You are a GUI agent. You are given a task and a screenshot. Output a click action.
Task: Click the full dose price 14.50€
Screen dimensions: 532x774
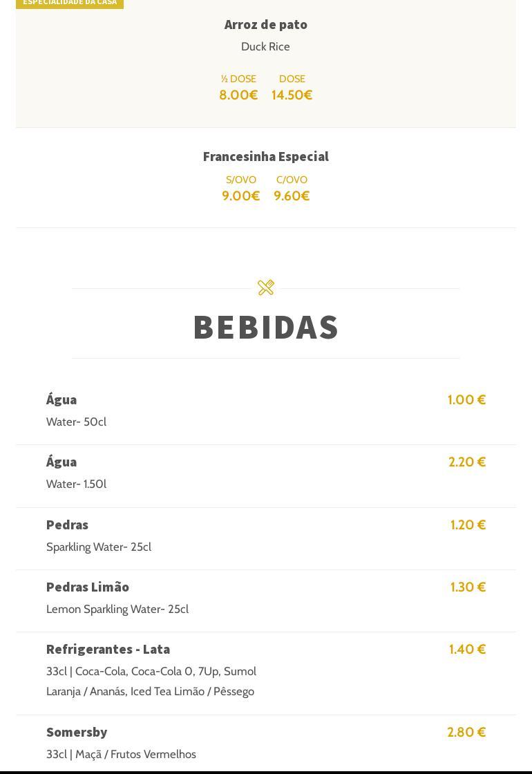coord(292,95)
